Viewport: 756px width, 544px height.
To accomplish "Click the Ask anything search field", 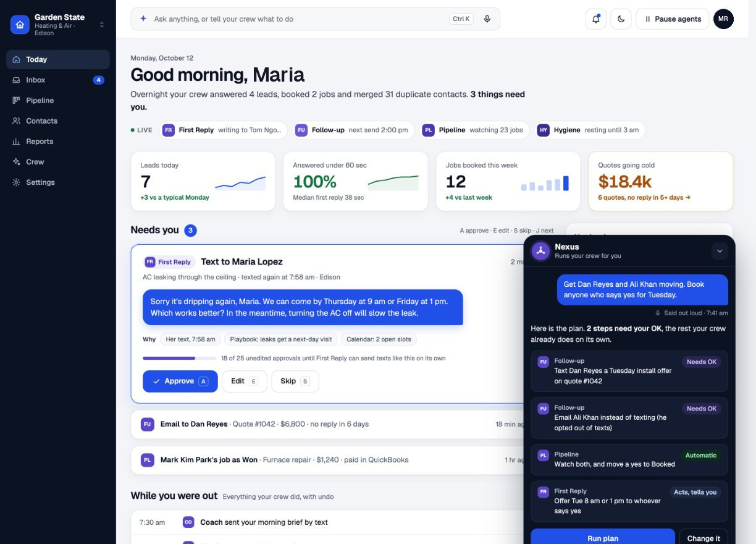I will [315, 19].
